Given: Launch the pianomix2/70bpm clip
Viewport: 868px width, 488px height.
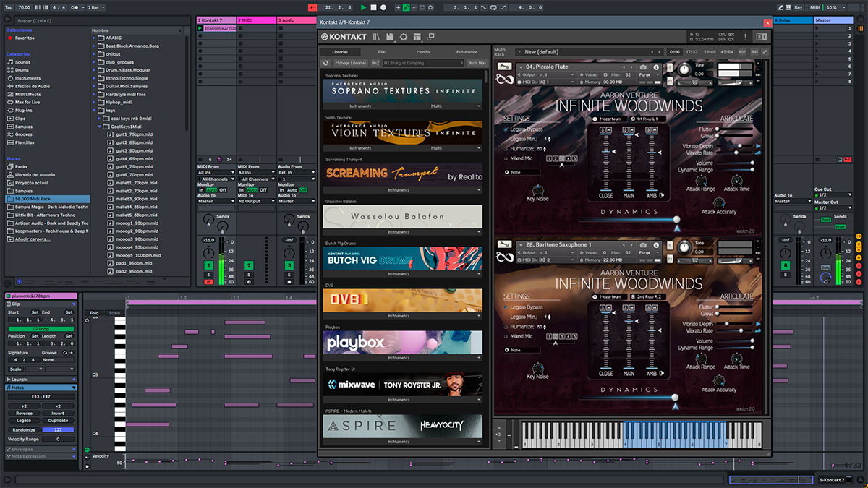Looking at the screenshot, I should [x=200, y=28].
